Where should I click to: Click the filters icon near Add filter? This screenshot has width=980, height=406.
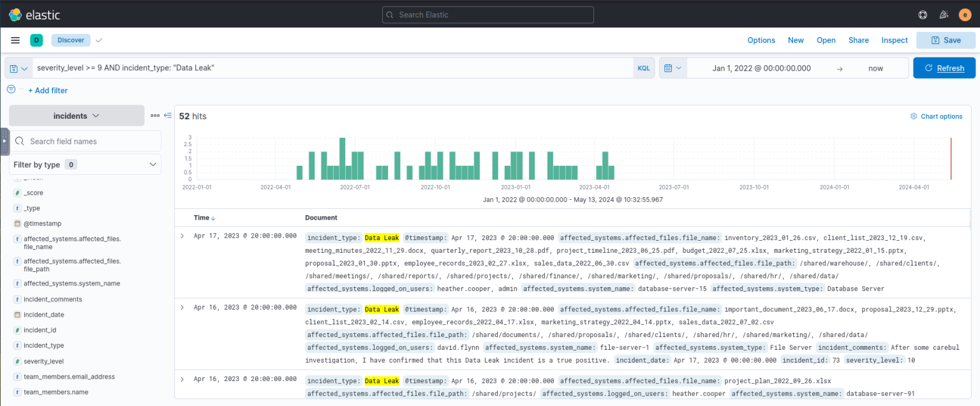click(x=11, y=89)
